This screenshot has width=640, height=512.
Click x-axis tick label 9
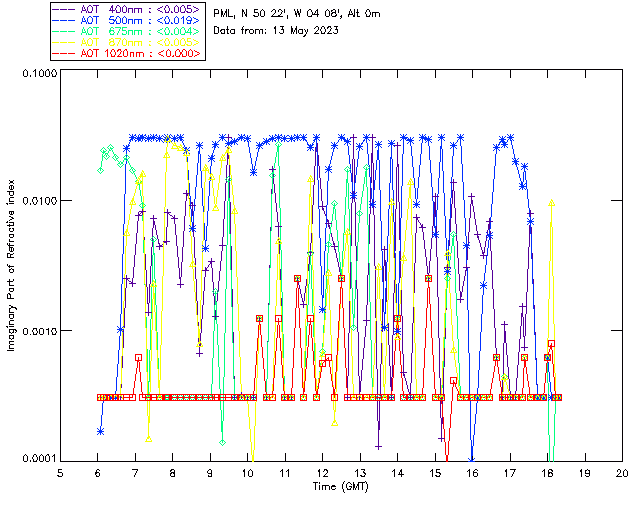pos(210,473)
